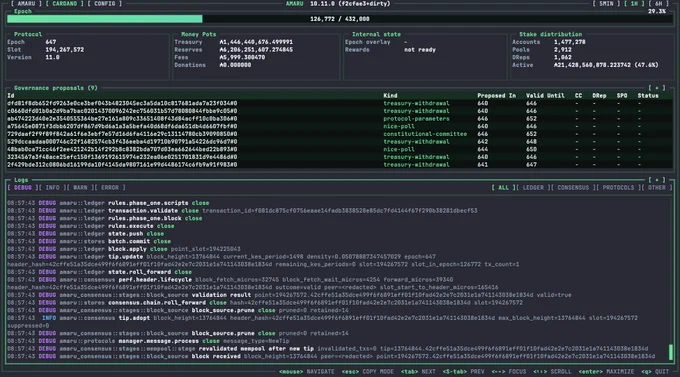The image size is (680, 377).
Task: Click the 'revalidated mempool after new tip' log line
Action: point(327,349)
